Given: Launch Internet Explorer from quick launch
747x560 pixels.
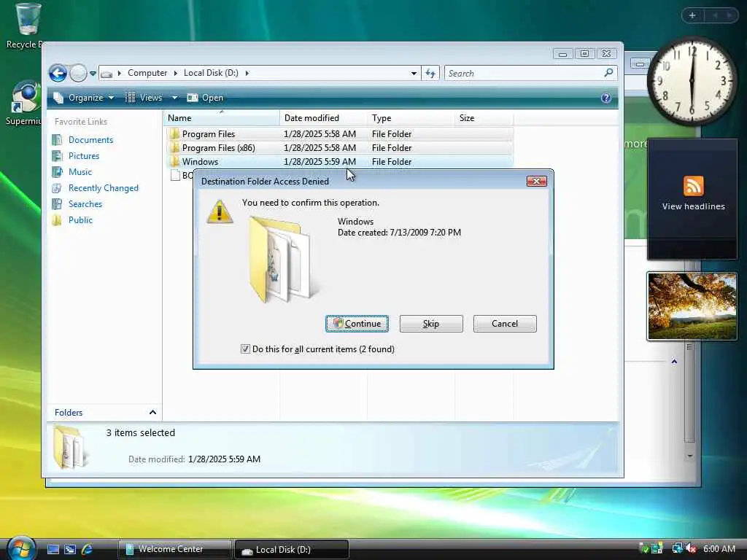Looking at the screenshot, I should (88, 550).
